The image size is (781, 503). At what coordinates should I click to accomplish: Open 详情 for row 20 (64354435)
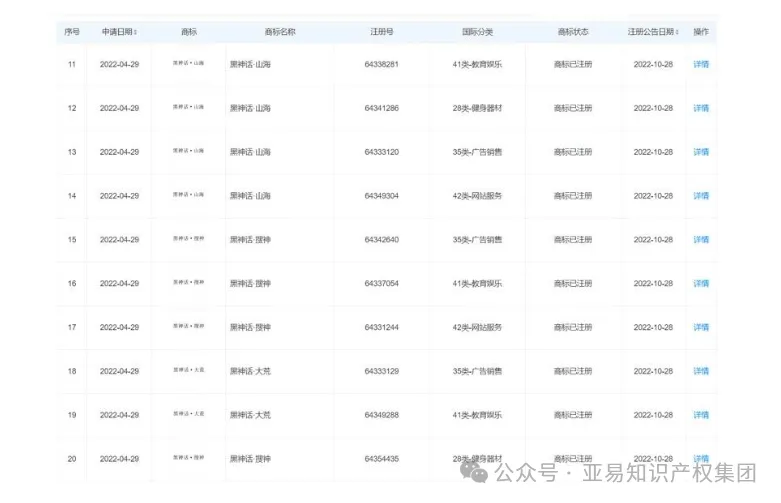tap(701, 459)
